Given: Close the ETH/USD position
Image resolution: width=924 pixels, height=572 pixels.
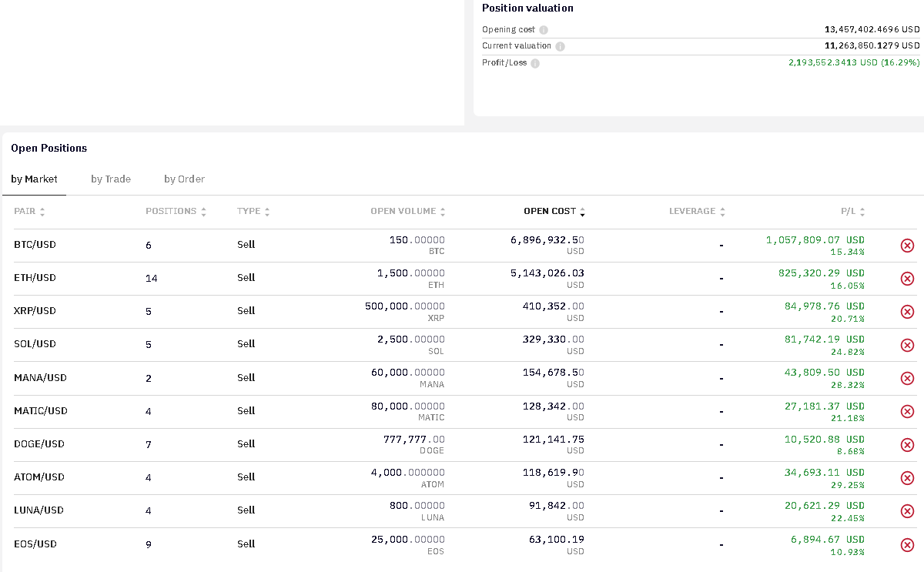Looking at the screenshot, I should pyautogui.click(x=907, y=279).
